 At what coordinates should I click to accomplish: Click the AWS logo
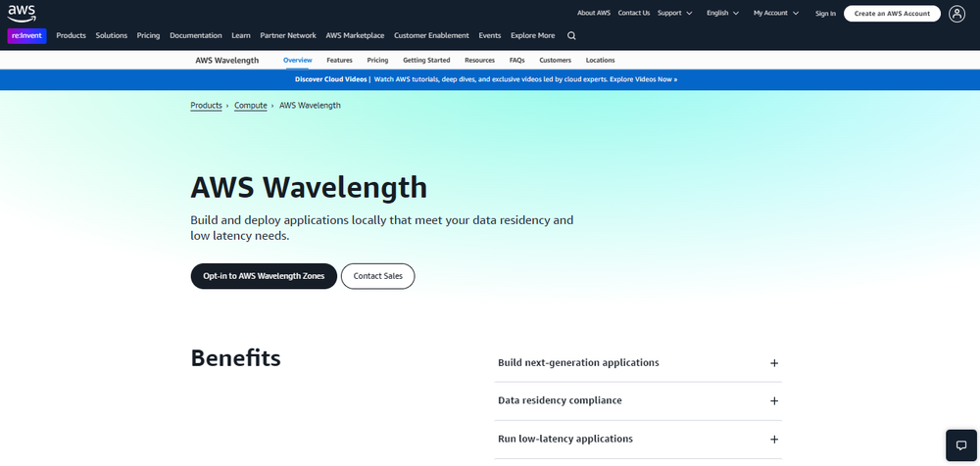point(22,13)
